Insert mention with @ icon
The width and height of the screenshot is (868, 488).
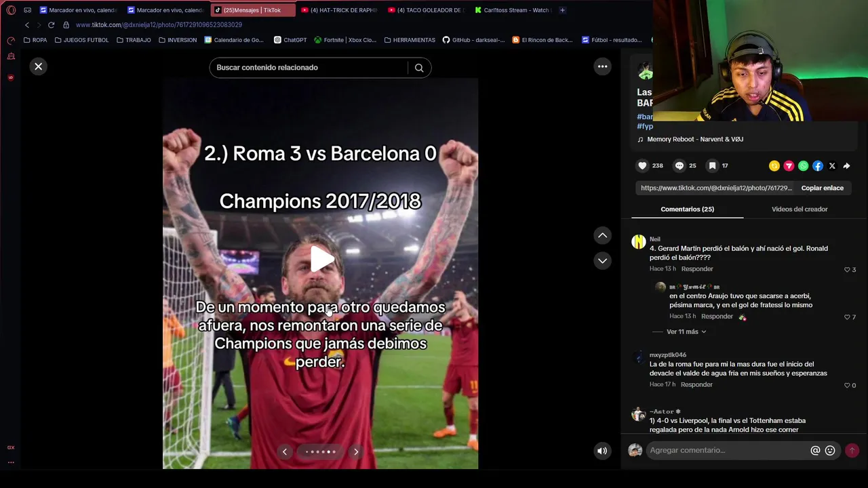[x=815, y=450]
